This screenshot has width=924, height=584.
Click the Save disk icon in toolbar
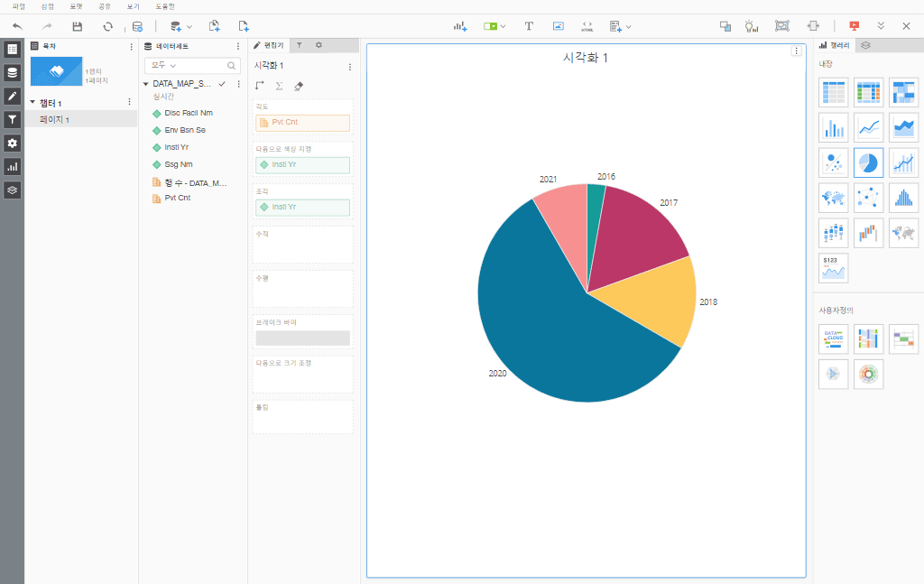78,26
